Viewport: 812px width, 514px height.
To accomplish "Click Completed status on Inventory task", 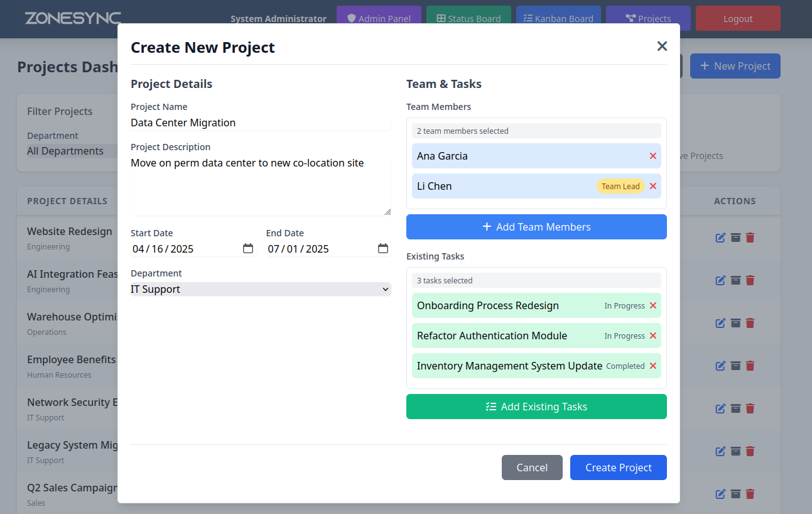I will click(x=625, y=366).
